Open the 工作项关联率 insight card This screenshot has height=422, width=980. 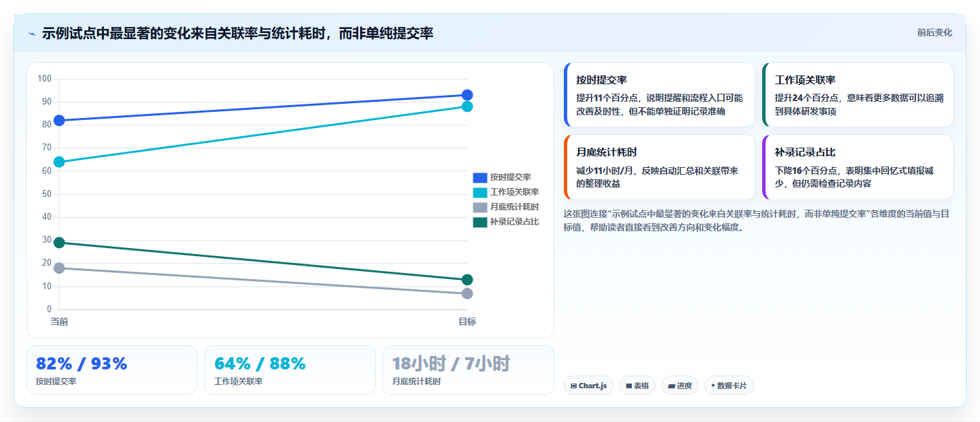857,95
